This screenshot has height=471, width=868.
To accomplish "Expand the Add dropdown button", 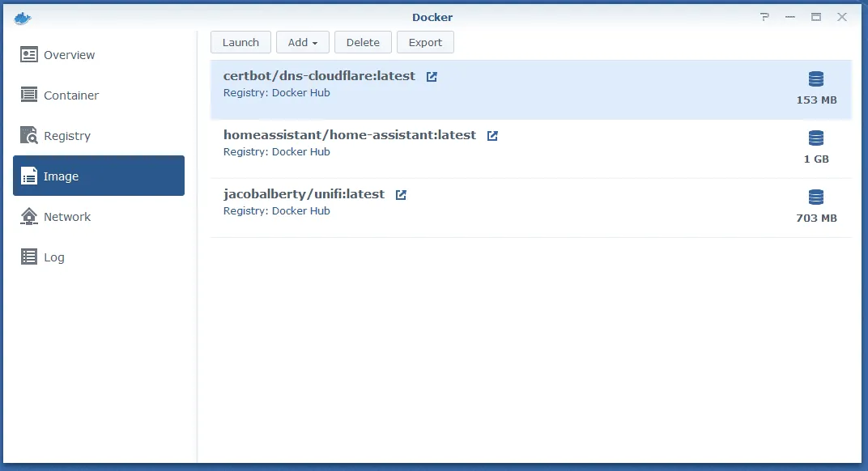I will tap(303, 42).
